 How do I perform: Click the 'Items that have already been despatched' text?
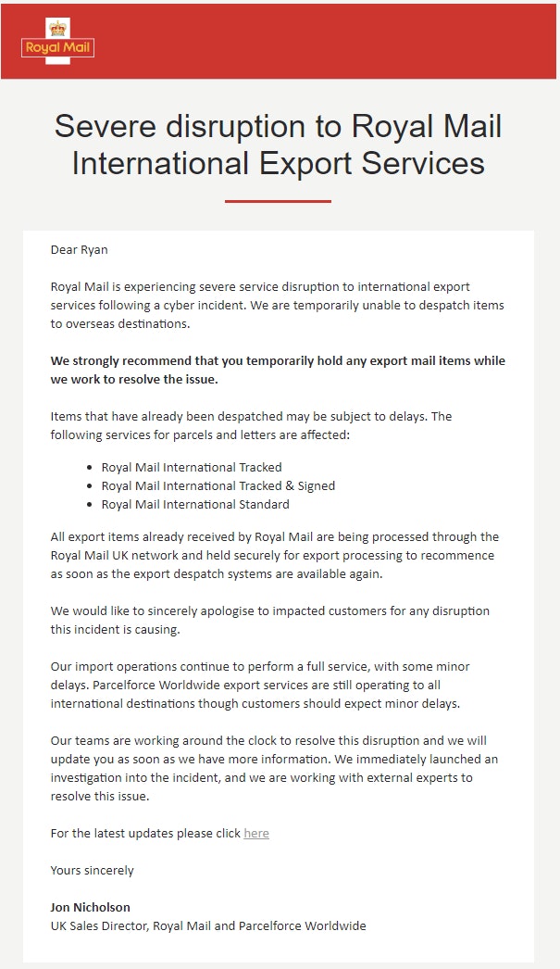(x=251, y=425)
